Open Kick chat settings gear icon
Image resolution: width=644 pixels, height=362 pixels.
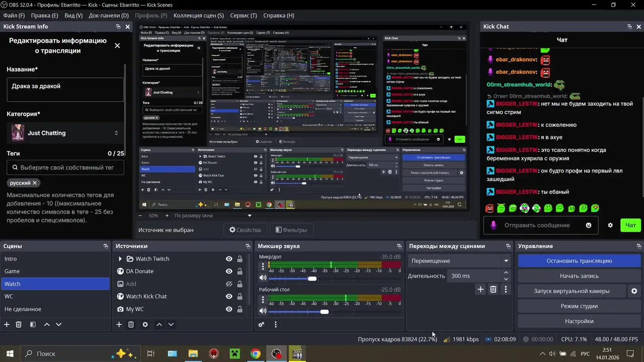point(610,225)
